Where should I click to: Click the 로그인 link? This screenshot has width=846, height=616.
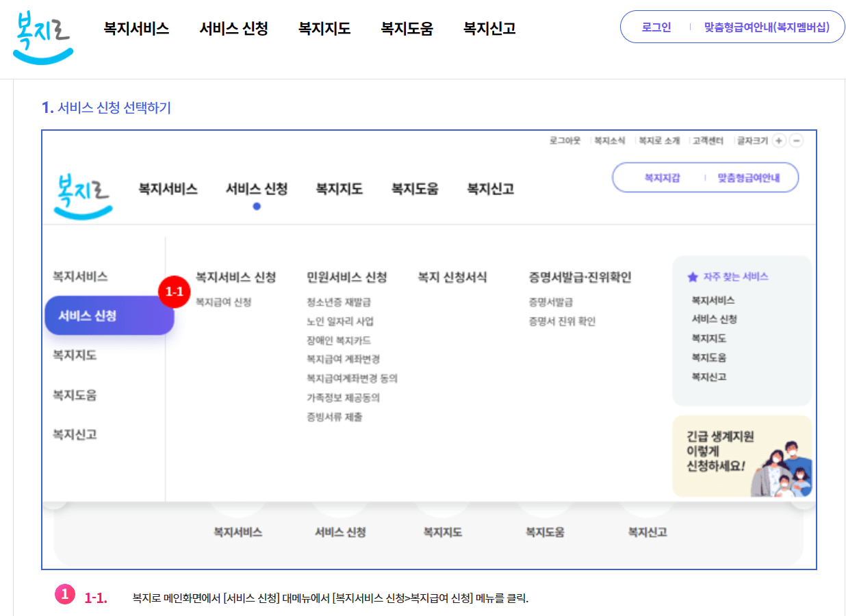pos(656,27)
